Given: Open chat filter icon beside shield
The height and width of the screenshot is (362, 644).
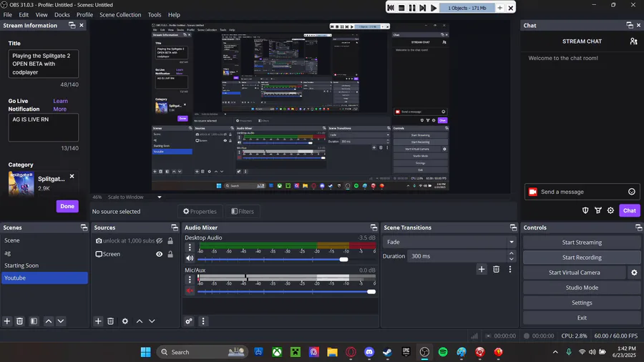Looking at the screenshot, I should point(598,210).
